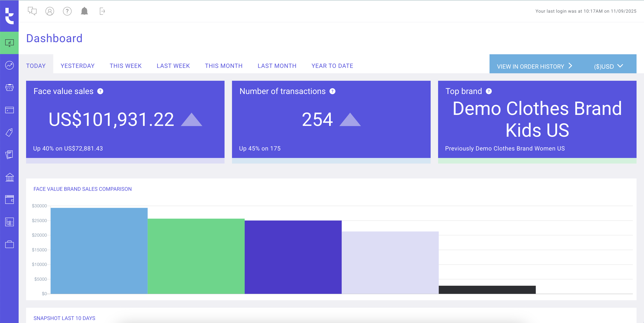Show Top brand help tooltip
Image resolution: width=644 pixels, height=323 pixels.
click(x=489, y=91)
